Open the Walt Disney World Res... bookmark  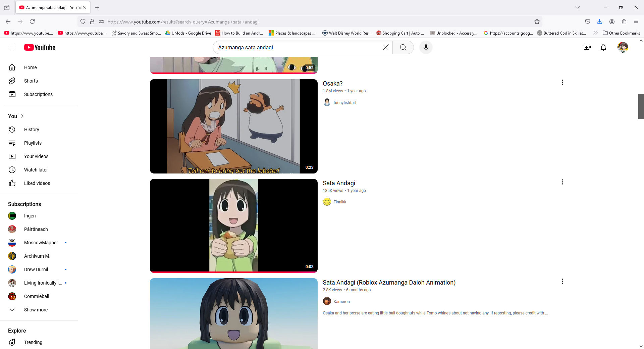(x=347, y=33)
